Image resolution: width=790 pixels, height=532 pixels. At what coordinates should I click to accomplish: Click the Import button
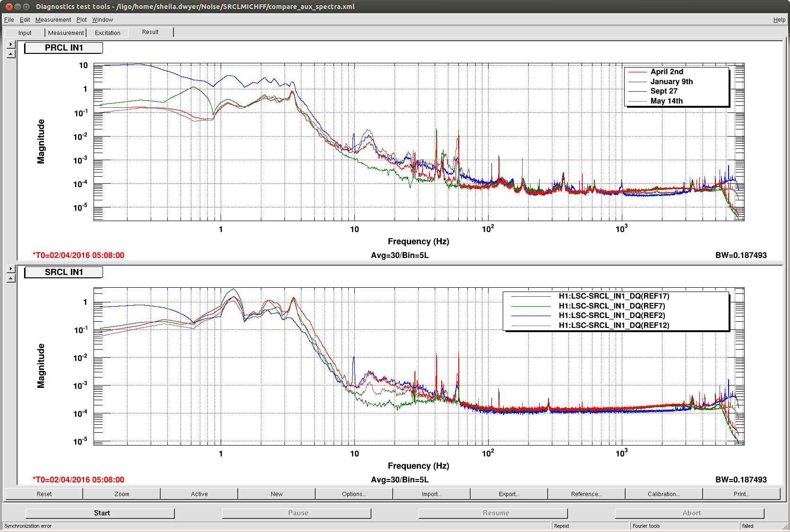coord(431,494)
